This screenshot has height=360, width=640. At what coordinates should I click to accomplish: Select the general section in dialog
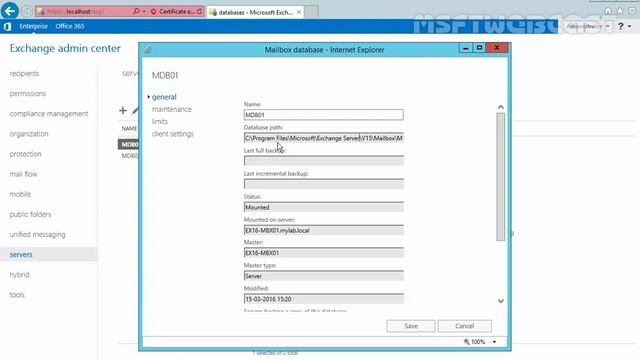(x=164, y=97)
